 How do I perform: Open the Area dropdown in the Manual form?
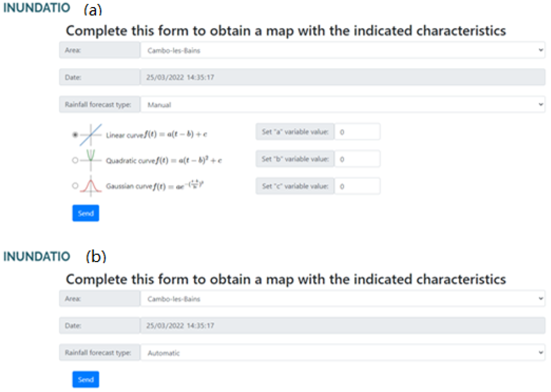(x=343, y=50)
